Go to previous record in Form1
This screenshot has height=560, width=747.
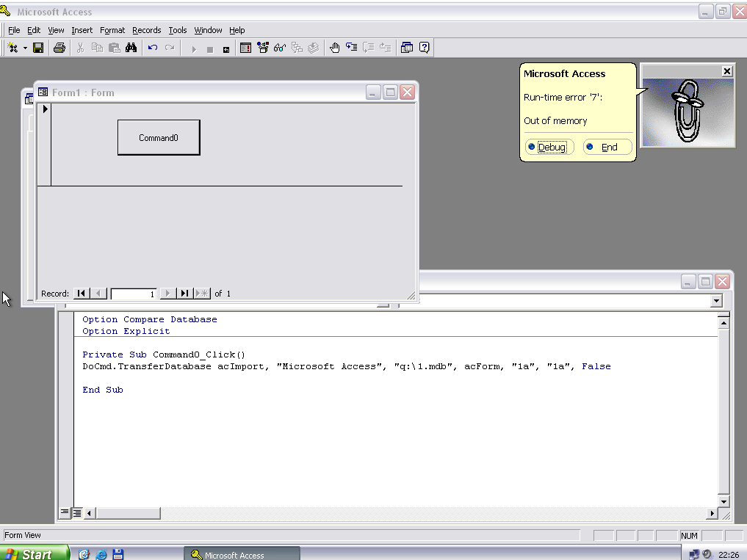[98, 294]
